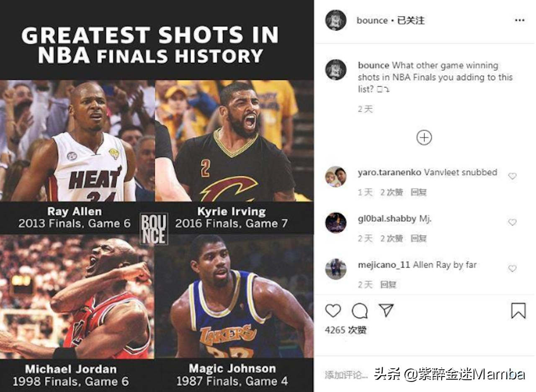536x392 pixels.
Task: View likes on gl0bal.shabby's comment
Action: [392, 238]
